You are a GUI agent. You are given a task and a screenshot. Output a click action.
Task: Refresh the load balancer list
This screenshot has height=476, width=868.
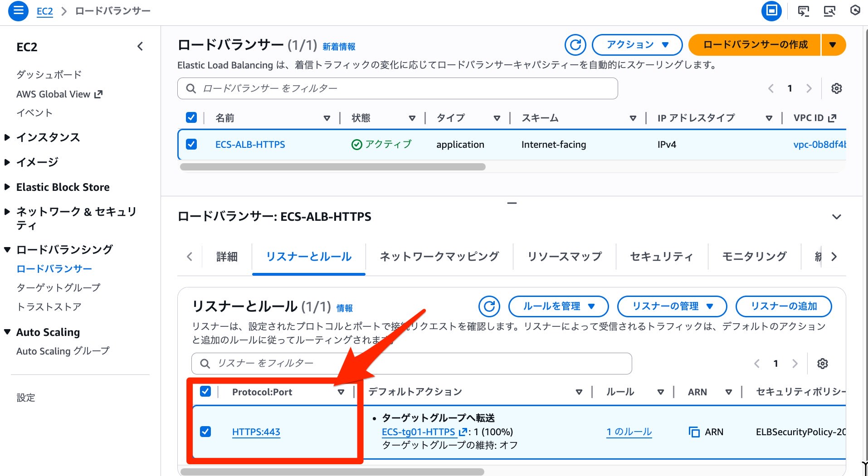pos(575,45)
